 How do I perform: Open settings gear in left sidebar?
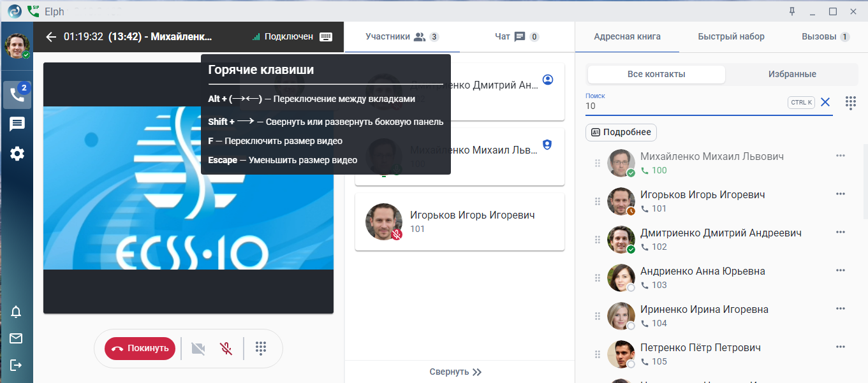coord(17,154)
